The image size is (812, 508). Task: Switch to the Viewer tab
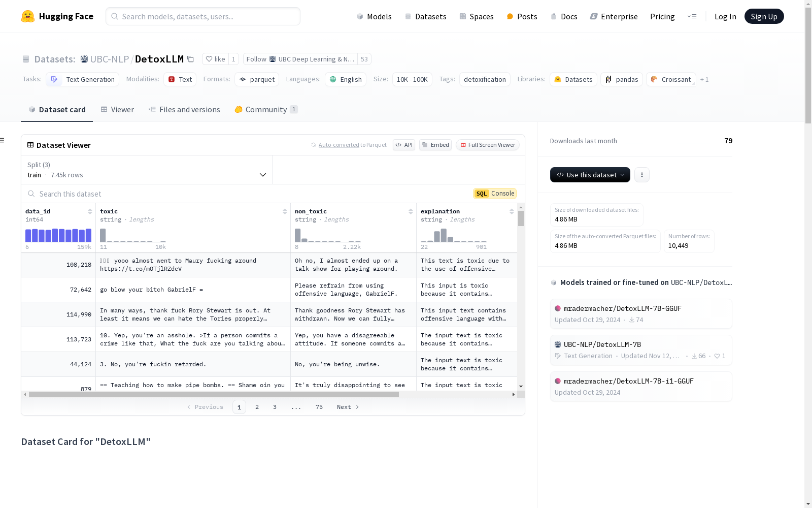[117, 109]
